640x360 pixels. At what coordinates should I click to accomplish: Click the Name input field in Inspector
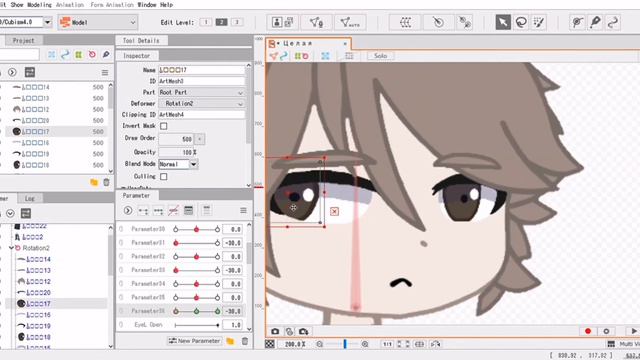coord(202,70)
